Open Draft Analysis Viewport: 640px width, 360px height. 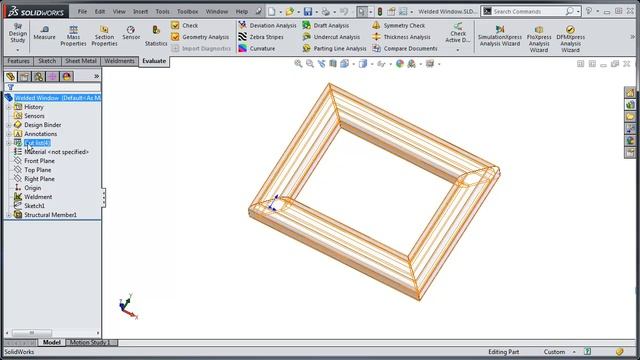pos(326,25)
